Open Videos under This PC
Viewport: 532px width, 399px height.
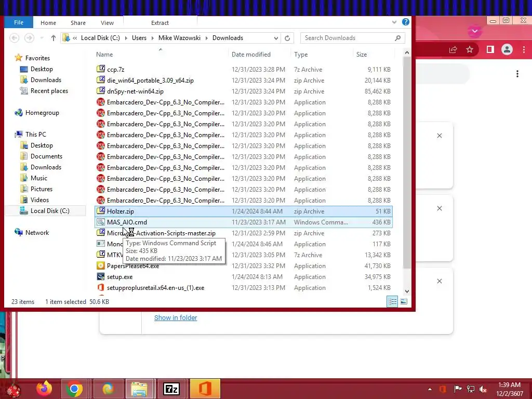point(39,200)
